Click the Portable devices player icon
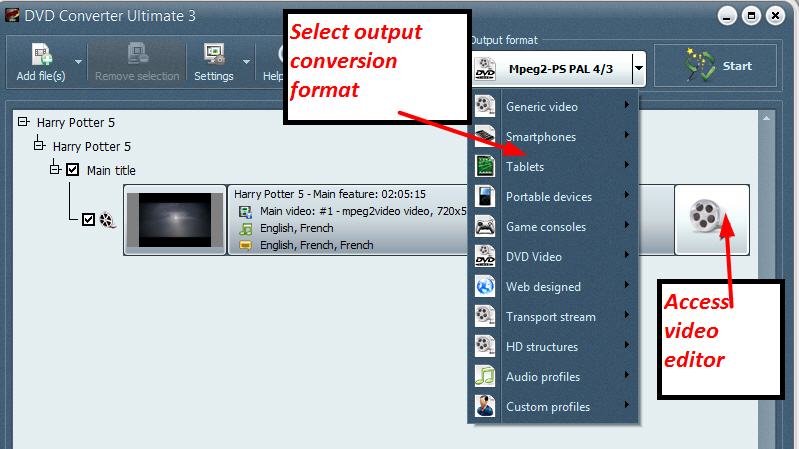This screenshot has width=799, height=449. pyautogui.click(x=485, y=196)
